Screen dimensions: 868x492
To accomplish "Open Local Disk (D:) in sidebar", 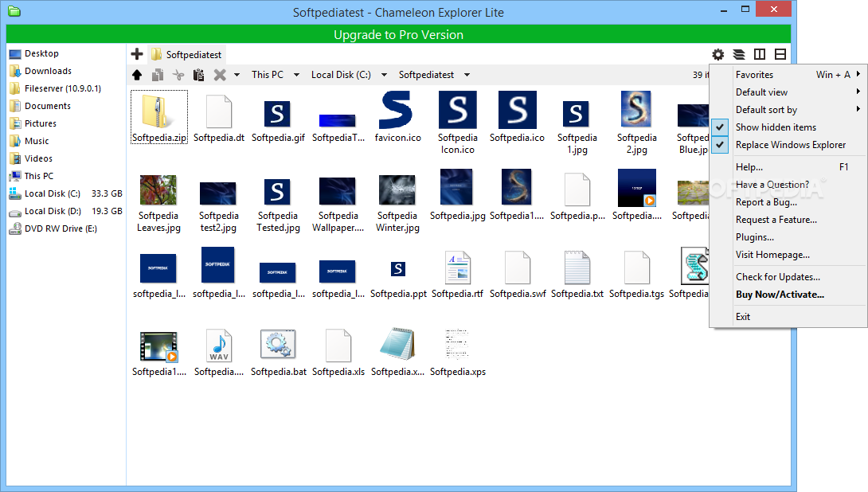I will click(x=65, y=212).
